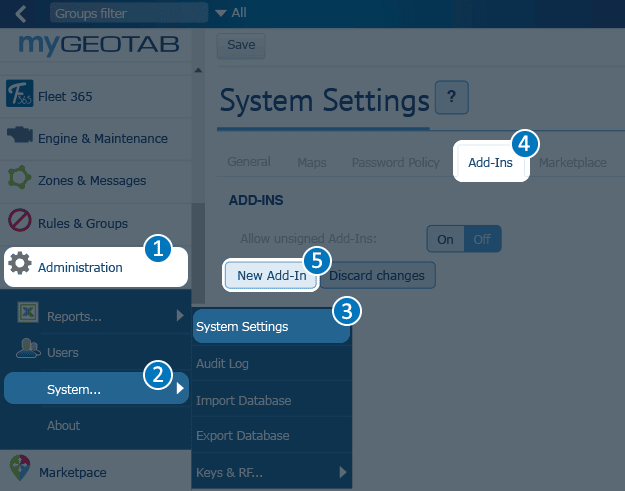625x491 pixels.
Task: Click the Administration label
Action: pyautogui.click(x=80, y=267)
